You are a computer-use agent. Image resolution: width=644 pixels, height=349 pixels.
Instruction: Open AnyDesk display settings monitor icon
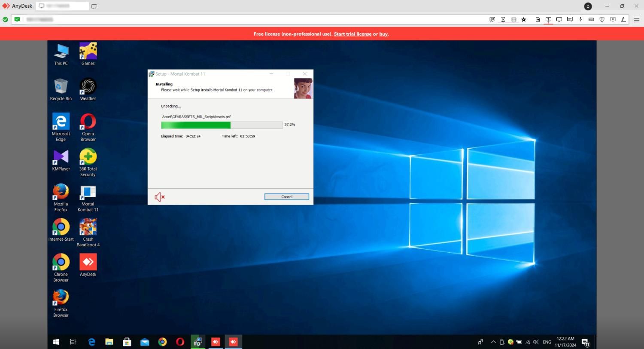pos(559,19)
